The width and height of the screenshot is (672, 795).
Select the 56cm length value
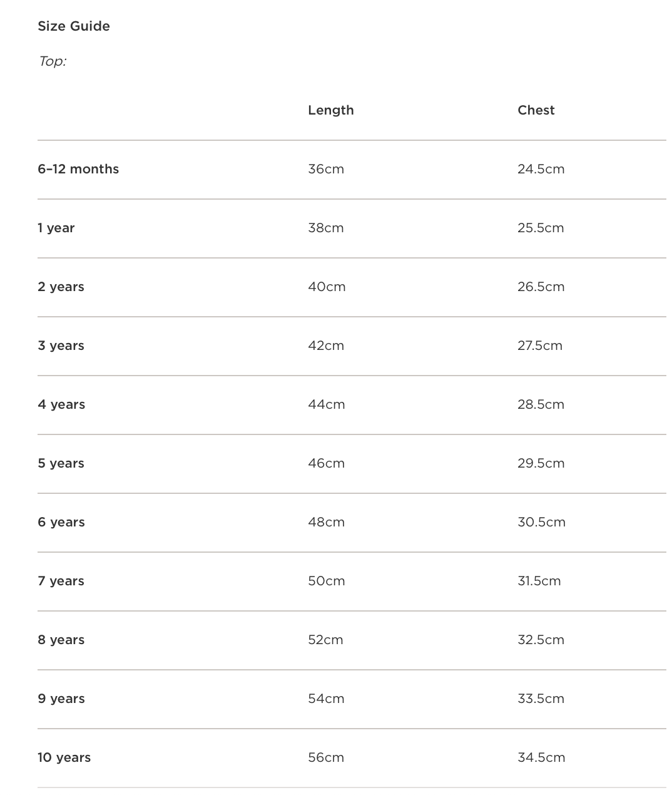[326, 757]
